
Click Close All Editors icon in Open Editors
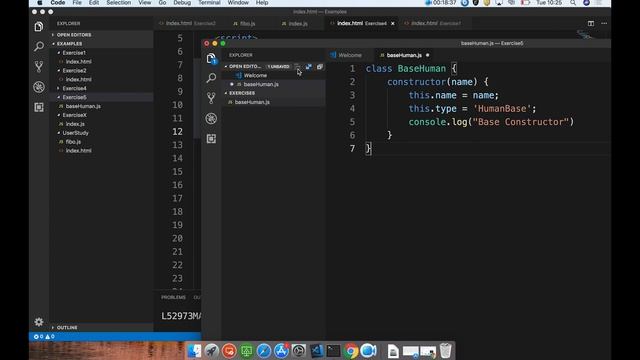(x=320, y=67)
